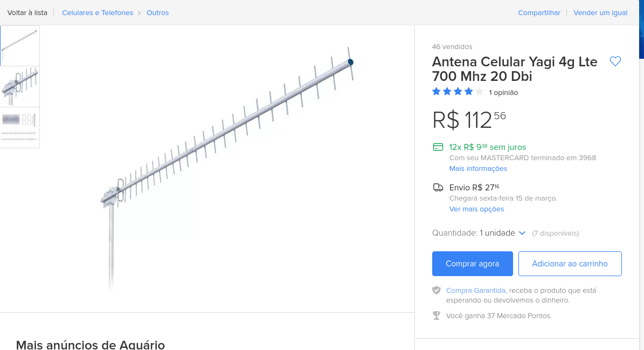Viewport: 644px width, 350px height.
Task: Go back with Voltar à lista
Action: click(27, 12)
